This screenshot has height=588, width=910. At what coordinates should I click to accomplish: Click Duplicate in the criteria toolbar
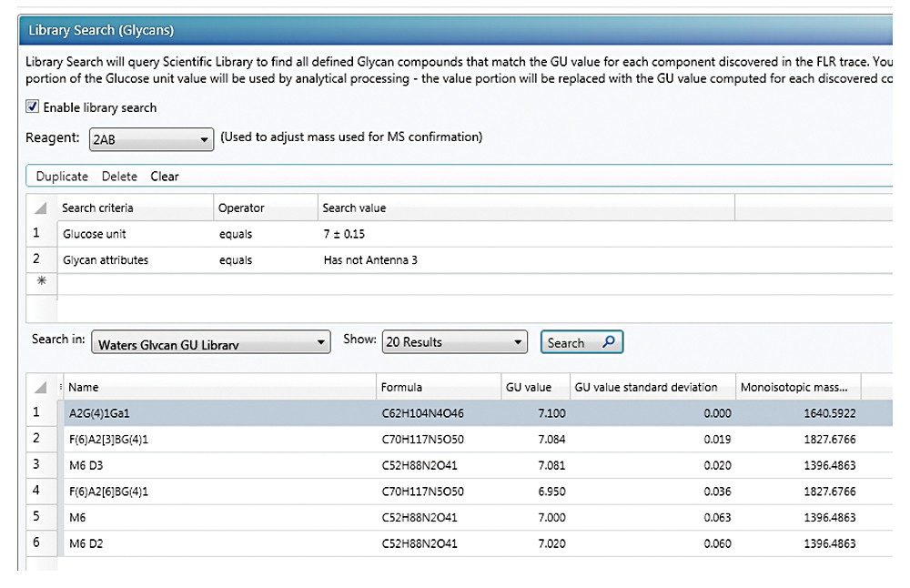tap(62, 177)
